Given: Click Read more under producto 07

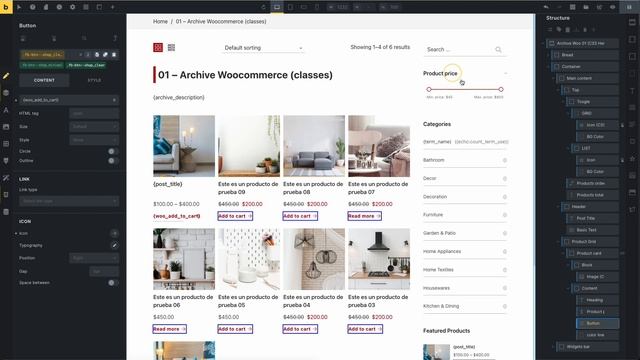Looking at the screenshot, I should [x=364, y=216].
